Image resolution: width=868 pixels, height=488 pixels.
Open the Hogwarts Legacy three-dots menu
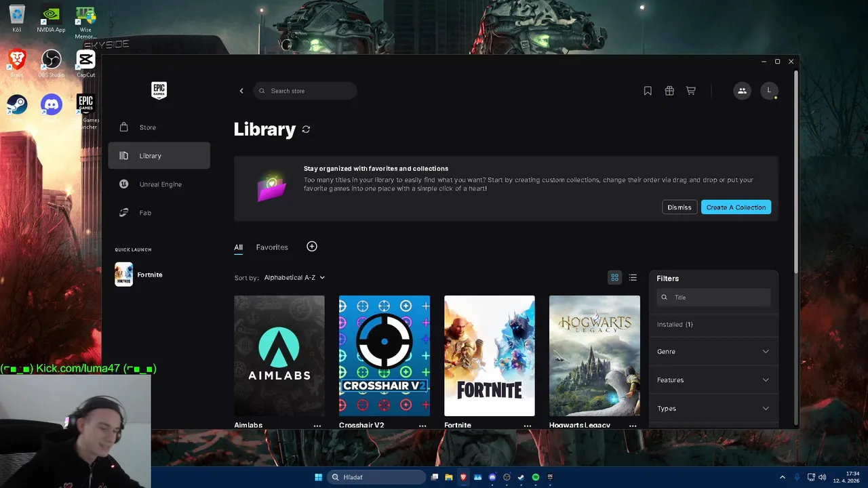633,426
